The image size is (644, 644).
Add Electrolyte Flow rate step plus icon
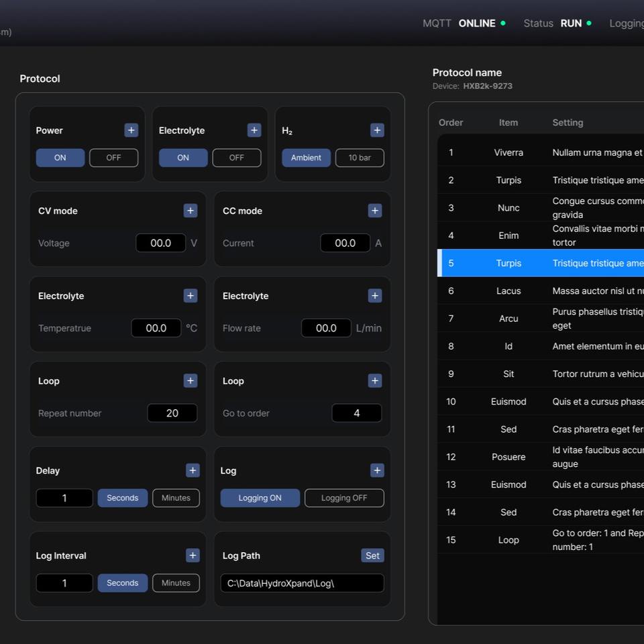pyautogui.click(x=375, y=296)
